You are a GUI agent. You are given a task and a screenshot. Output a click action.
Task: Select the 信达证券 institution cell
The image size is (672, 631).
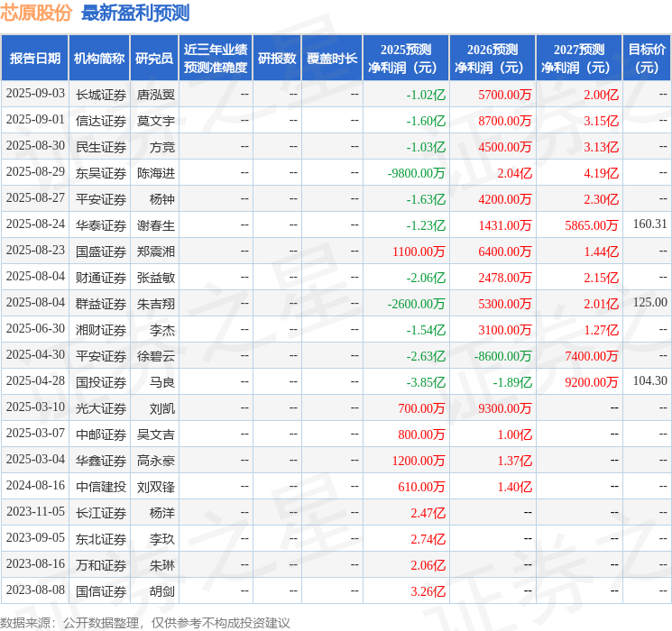click(101, 121)
